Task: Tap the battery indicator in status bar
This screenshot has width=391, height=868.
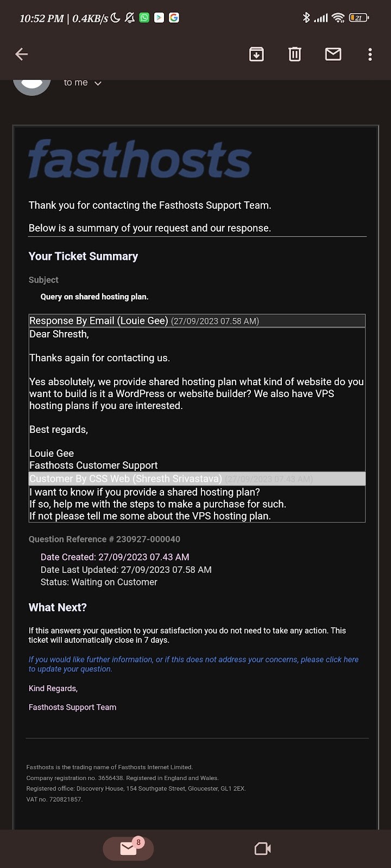Action: click(x=358, y=18)
